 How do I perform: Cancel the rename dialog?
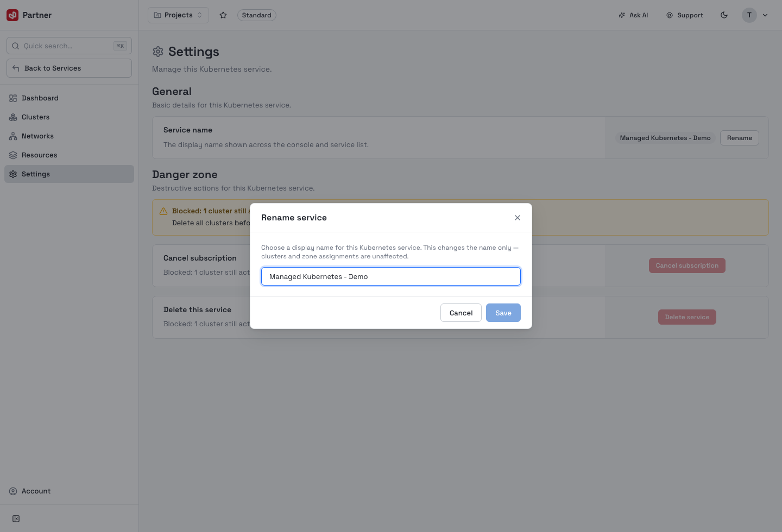[461, 313]
